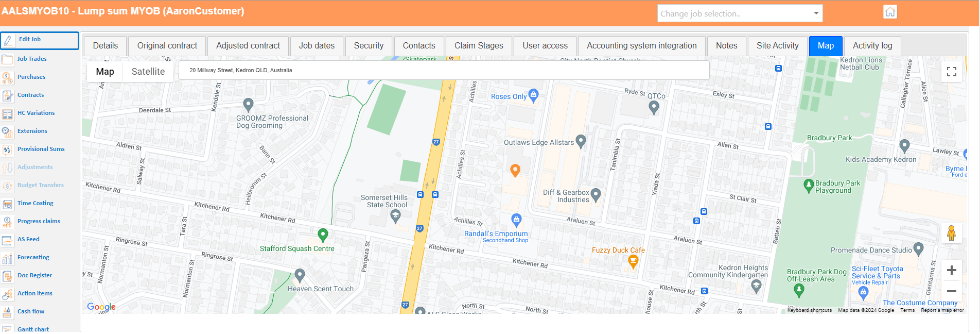The height and width of the screenshot is (334, 980).
Task: Open the Claim Stages tab
Action: click(479, 46)
